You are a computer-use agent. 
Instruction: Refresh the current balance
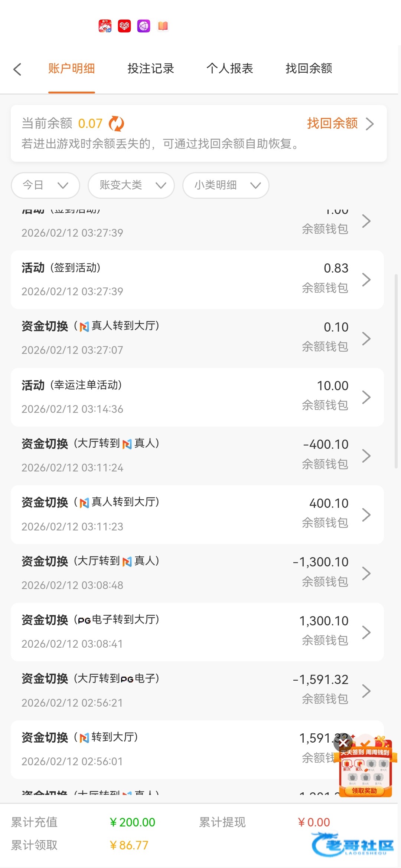coord(116,124)
